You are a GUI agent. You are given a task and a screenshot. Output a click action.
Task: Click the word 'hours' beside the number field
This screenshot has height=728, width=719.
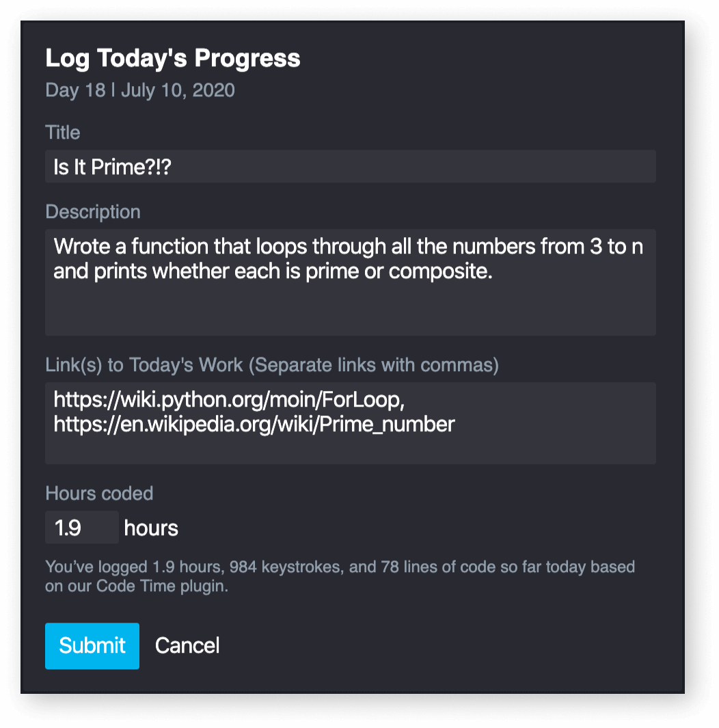click(150, 527)
